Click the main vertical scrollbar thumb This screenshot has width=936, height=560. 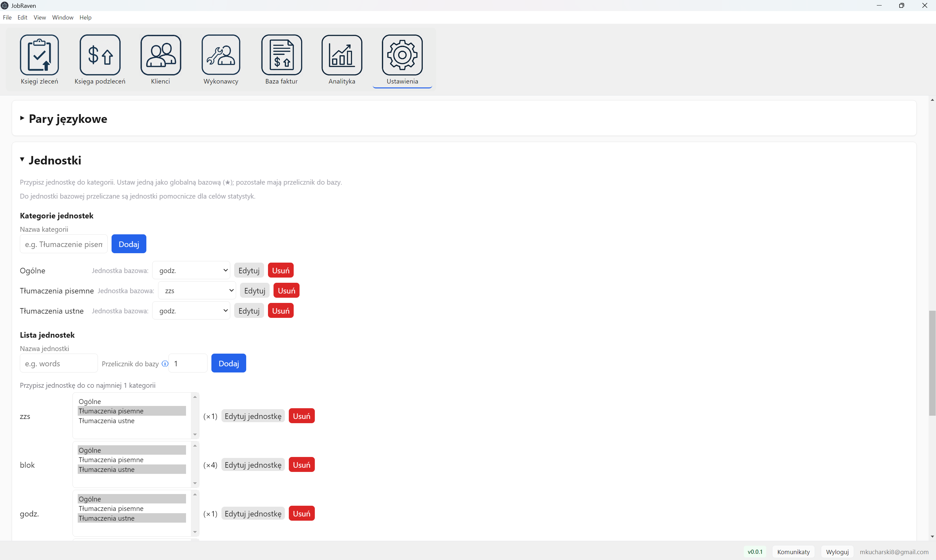932,362
